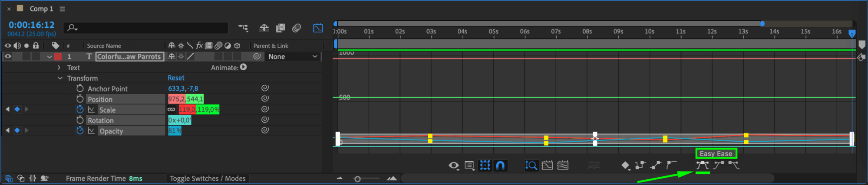Screen dimensions: 868x185
Task: Open the Composition Mini-Flowchart
Action: [243, 28]
